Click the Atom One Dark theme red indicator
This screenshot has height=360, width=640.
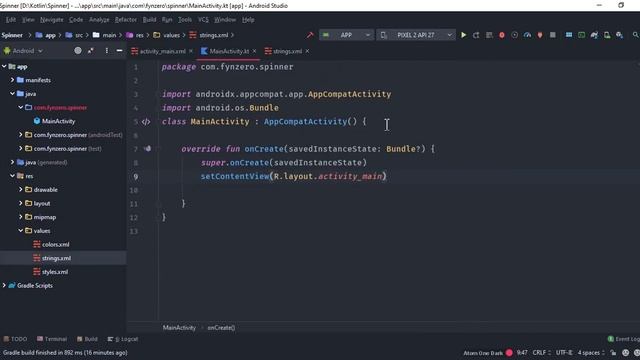pos(509,353)
